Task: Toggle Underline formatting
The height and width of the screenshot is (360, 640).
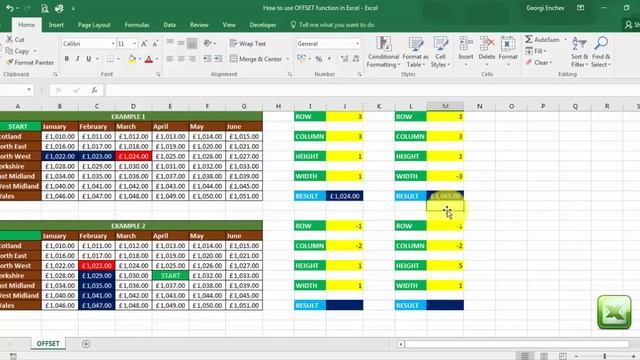Action: coord(89,59)
